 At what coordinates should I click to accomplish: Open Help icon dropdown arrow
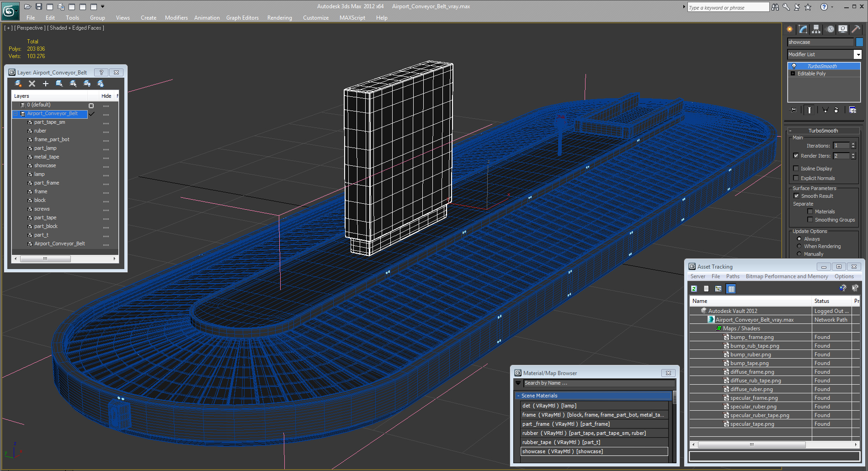click(832, 7)
